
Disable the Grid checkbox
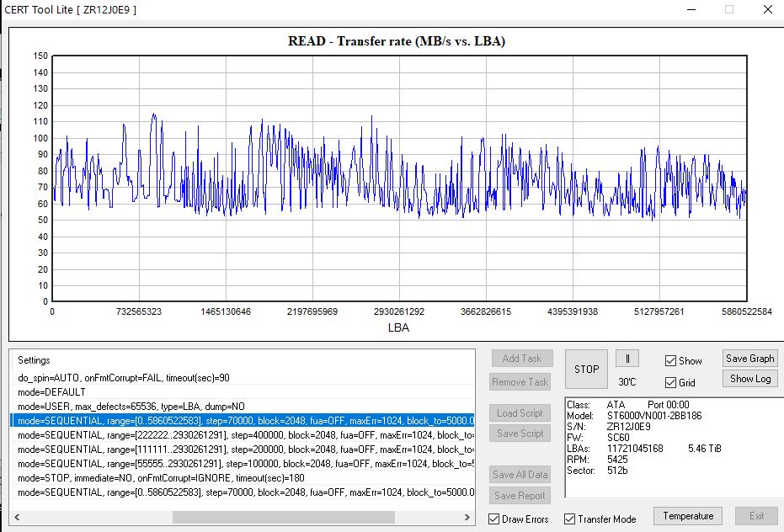671,383
